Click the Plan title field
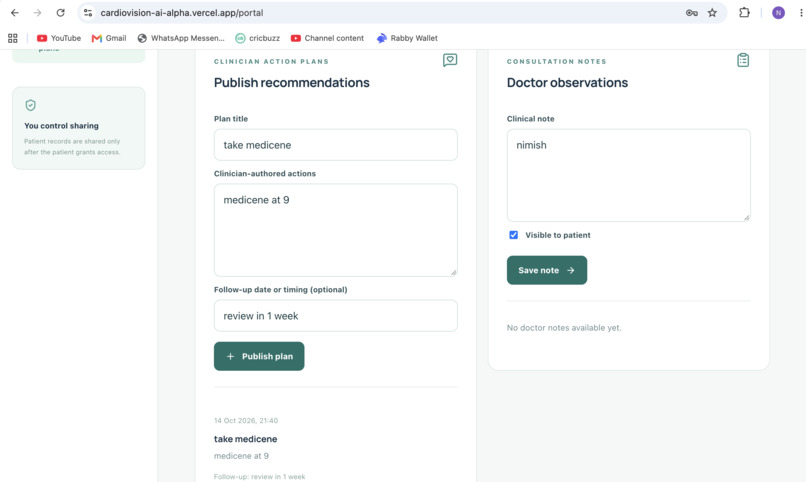Viewport: 806px width, 482px height. click(x=336, y=145)
